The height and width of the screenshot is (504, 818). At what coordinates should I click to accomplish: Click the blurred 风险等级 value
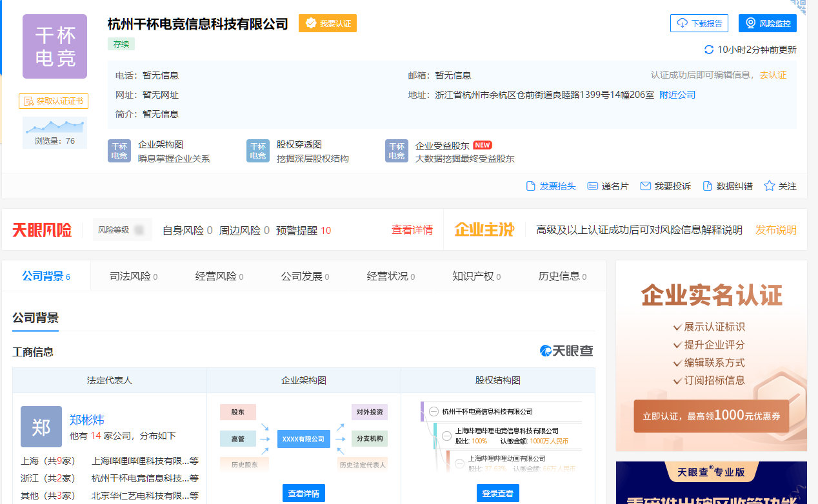(x=139, y=229)
